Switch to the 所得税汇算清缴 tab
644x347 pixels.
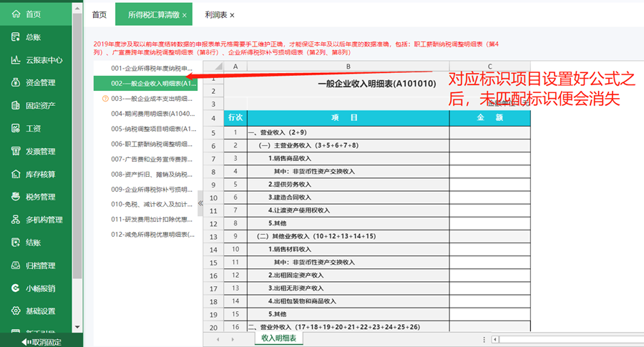[x=154, y=15]
